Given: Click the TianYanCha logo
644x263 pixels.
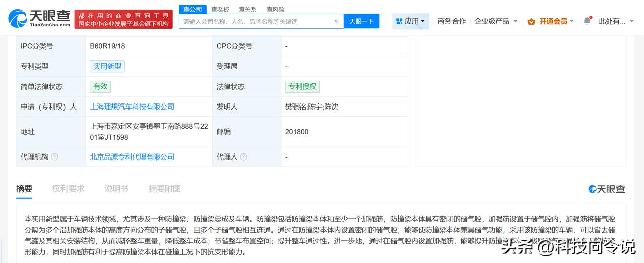Looking at the screenshot, I should (x=39, y=18).
